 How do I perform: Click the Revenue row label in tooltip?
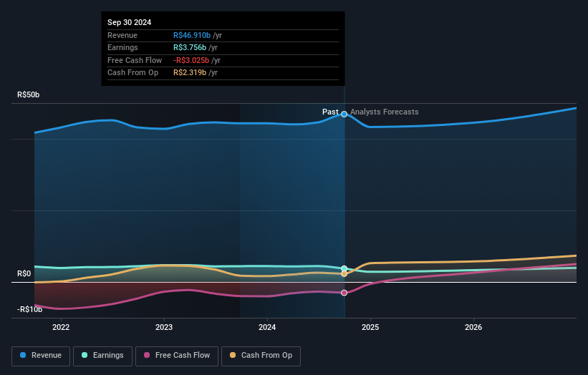tap(122, 35)
